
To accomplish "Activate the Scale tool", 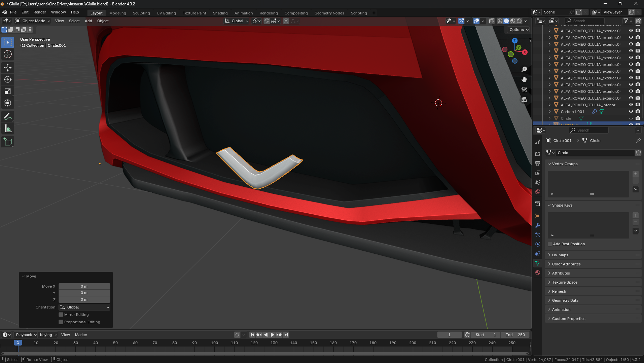I will (x=8, y=91).
